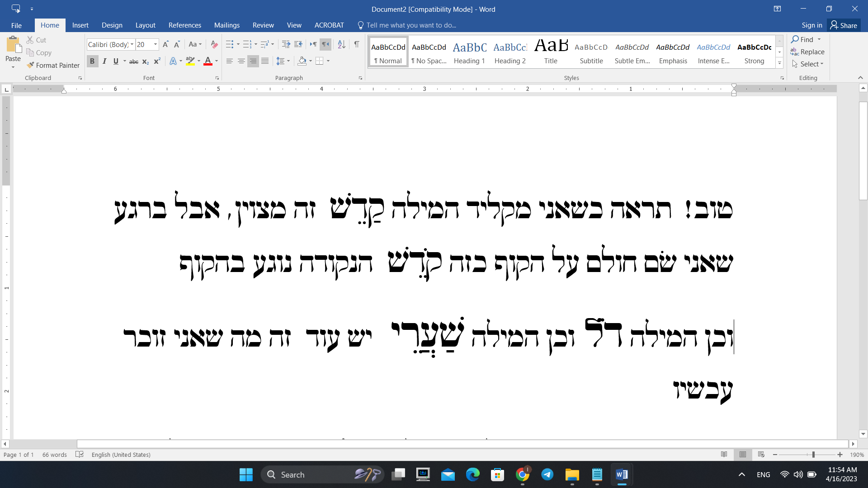Screen dimensions: 868x488
Task: Toggle Italic formatting button
Action: (104, 61)
